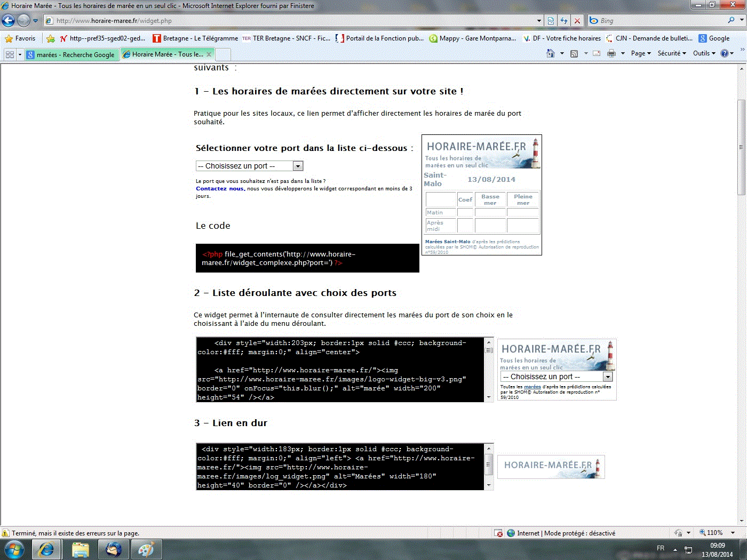Open Windows Explorer folder taskbar icon
The image size is (747, 560).
[x=80, y=549]
